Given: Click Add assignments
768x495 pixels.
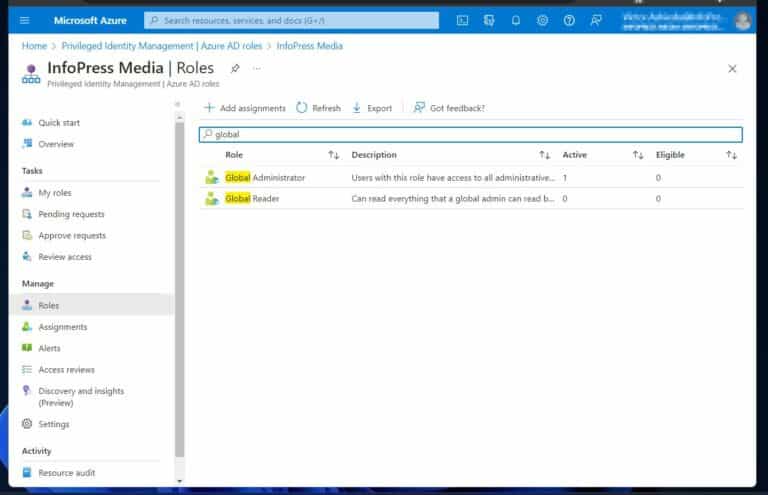Looking at the screenshot, I should coord(245,108).
